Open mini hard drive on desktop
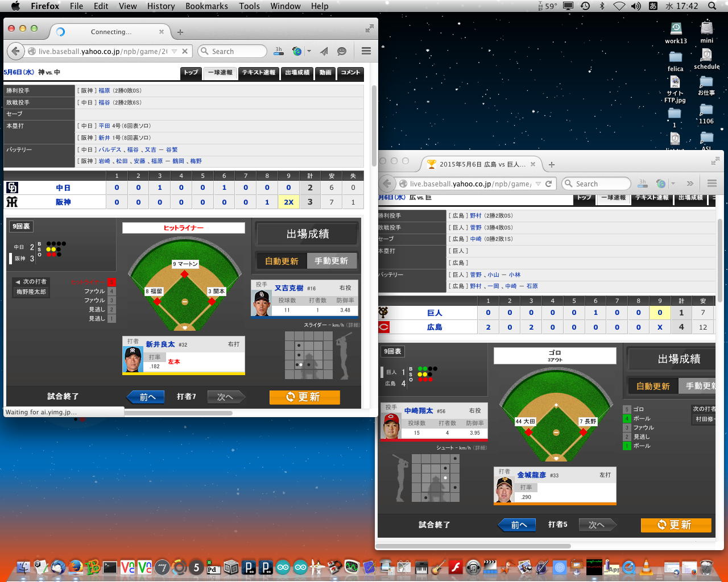728x582 pixels. 707,28
